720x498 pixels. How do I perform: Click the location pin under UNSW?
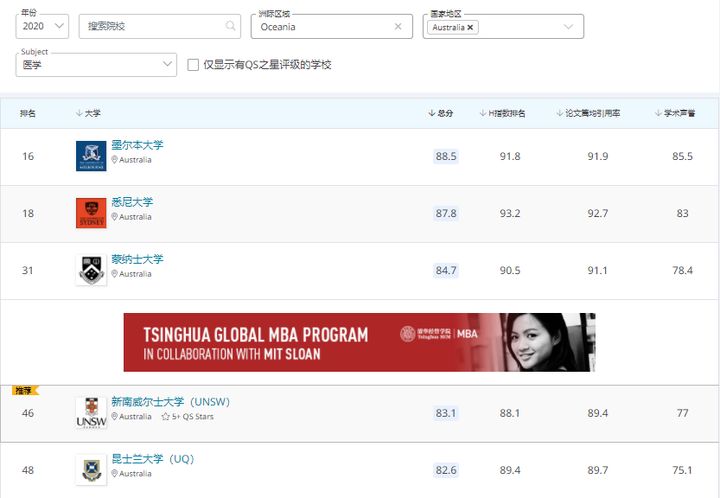[x=114, y=416]
